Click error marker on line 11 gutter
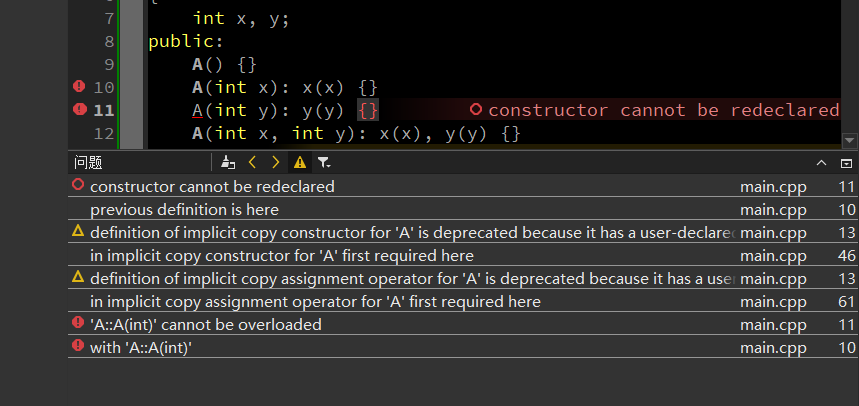 [x=79, y=110]
